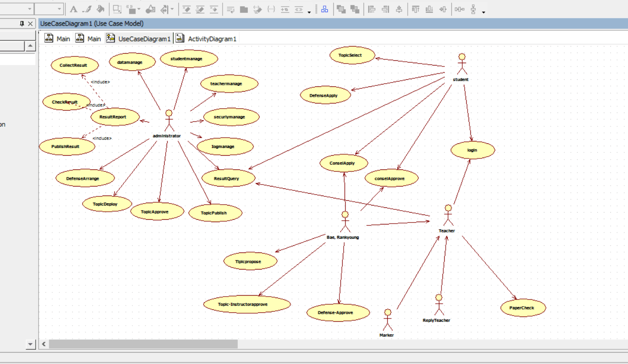Image resolution: width=628 pixels, height=364 pixels.
Task: Click the font 'A' toolbar icon
Action: [73, 9]
